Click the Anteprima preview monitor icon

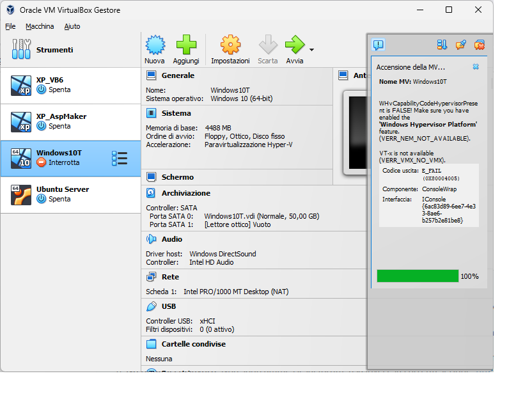[x=343, y=75]
